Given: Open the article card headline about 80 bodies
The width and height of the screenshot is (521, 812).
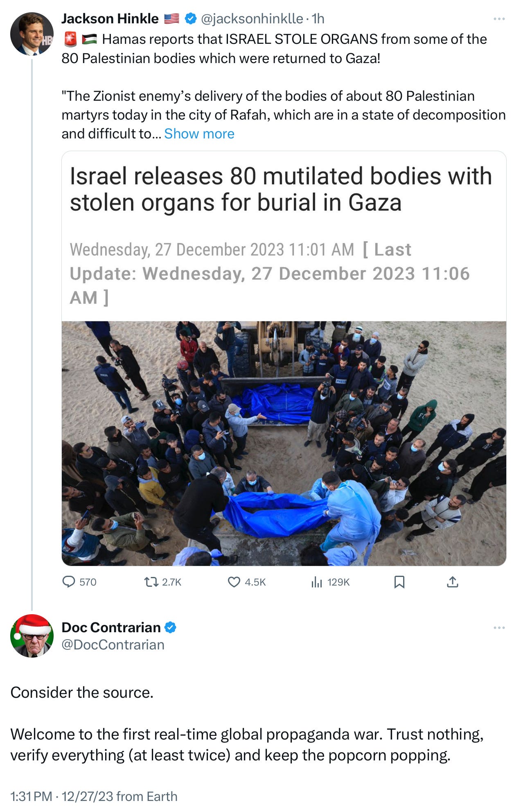Looking at the screenshot, I should tap(281, 189).
